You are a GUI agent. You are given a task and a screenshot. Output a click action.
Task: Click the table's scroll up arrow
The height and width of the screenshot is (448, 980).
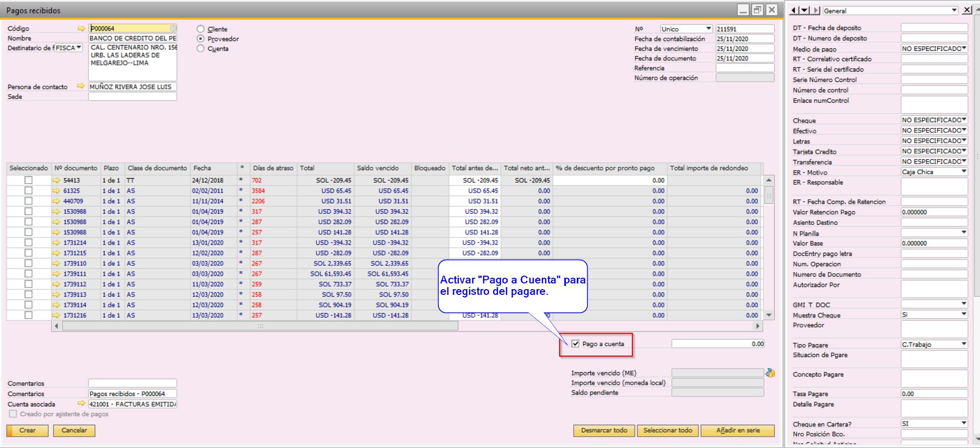point(769,180)
